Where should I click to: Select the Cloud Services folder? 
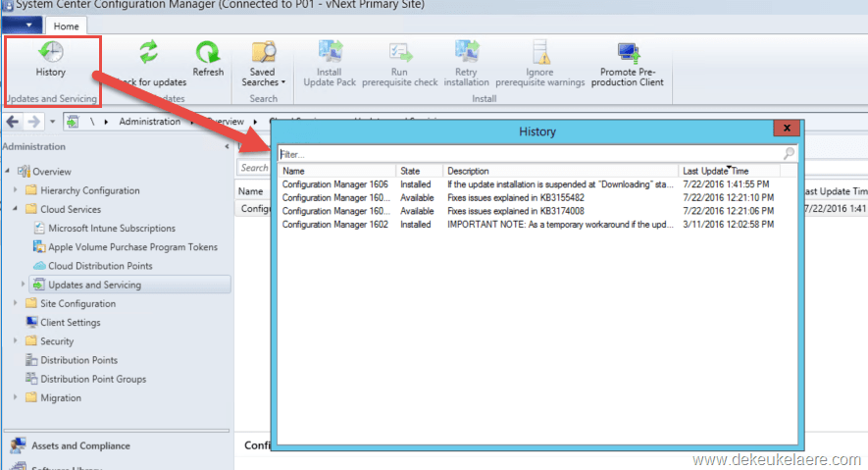(x=63, y=209)
